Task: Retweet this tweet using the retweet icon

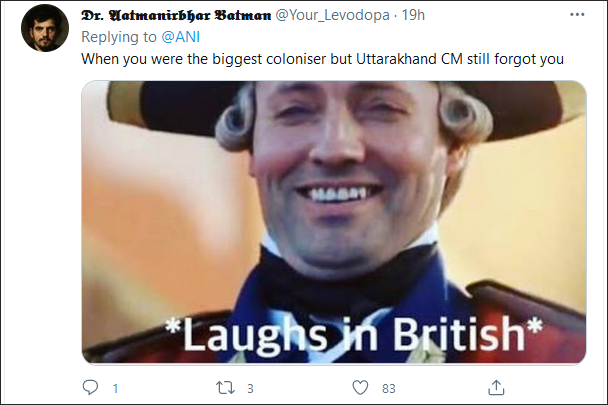Action: (x=225, y=388)
